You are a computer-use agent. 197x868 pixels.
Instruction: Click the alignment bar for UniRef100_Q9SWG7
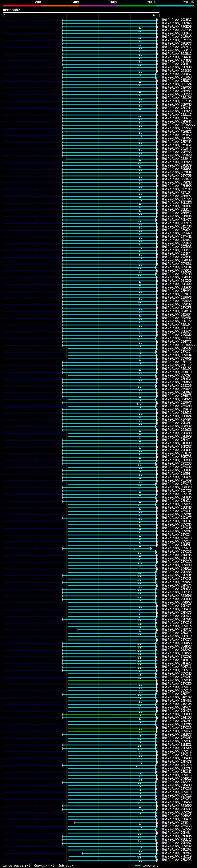[x=110, y=74]
